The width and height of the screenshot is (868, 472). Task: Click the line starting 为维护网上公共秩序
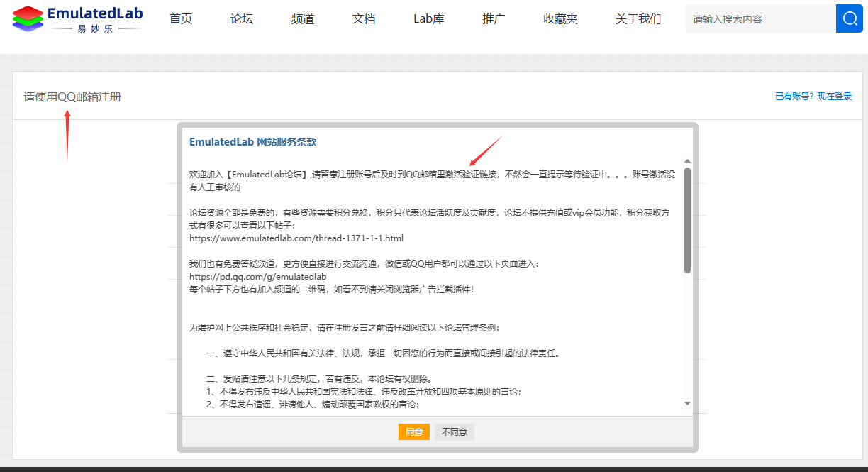[x=344, y=328]
